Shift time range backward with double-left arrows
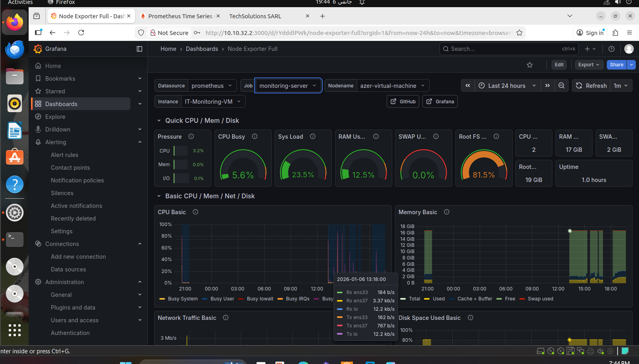This screenshot has height=364, width=639. [x=468, y=85]
